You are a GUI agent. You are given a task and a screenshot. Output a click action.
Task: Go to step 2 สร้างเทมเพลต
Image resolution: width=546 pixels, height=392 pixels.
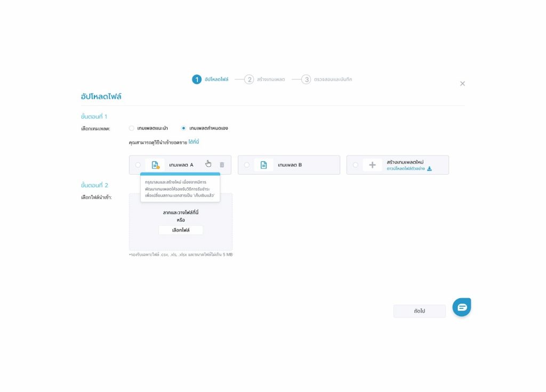264,79
